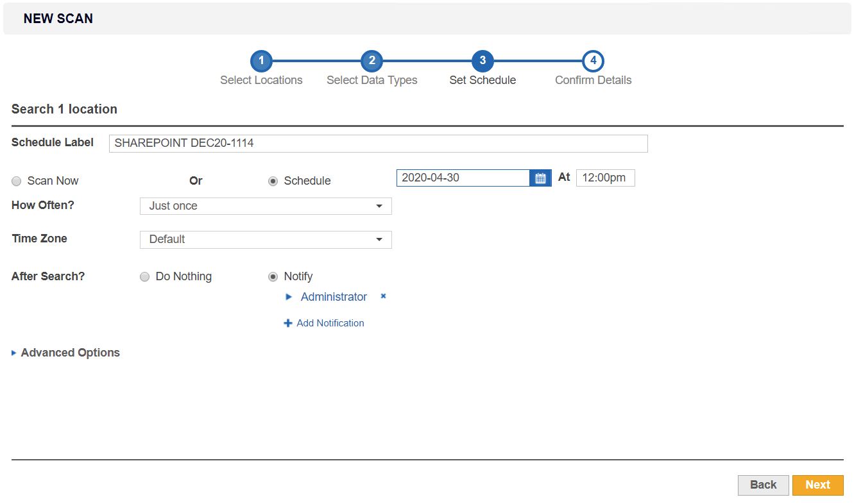Click the Schedule Label text field
Screen dimensions: 854x504
(378, 143)
